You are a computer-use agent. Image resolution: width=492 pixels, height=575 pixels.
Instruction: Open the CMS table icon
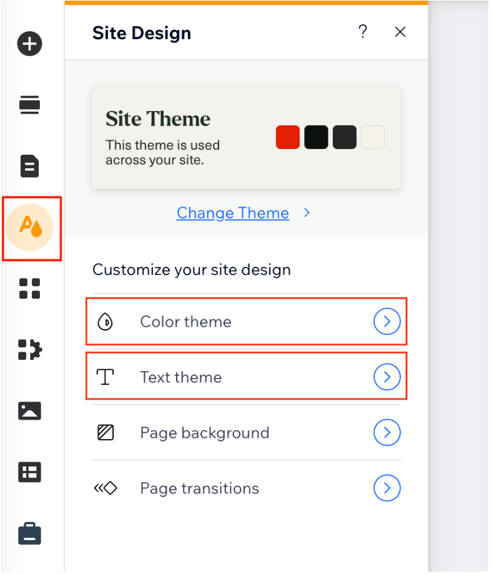[x=30, y=472]
